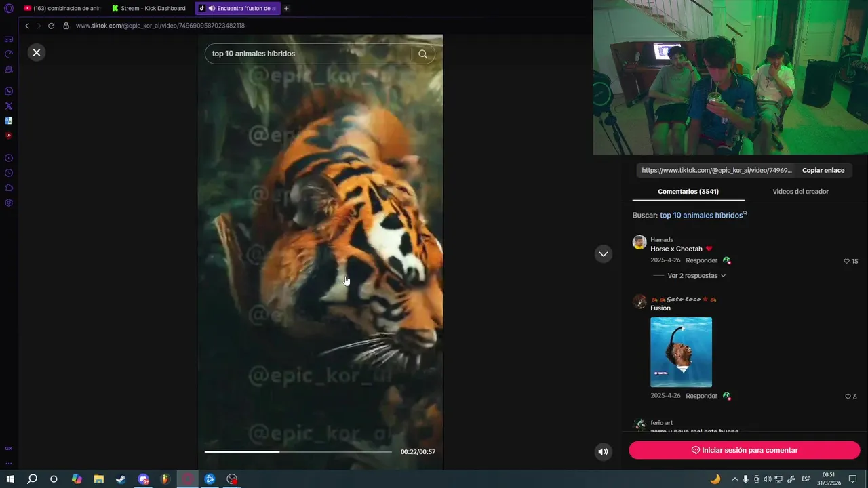This screenshot has height=488, width=868.
Task: Open File Explorer from taskbar
Action: (x=98, y=479)
